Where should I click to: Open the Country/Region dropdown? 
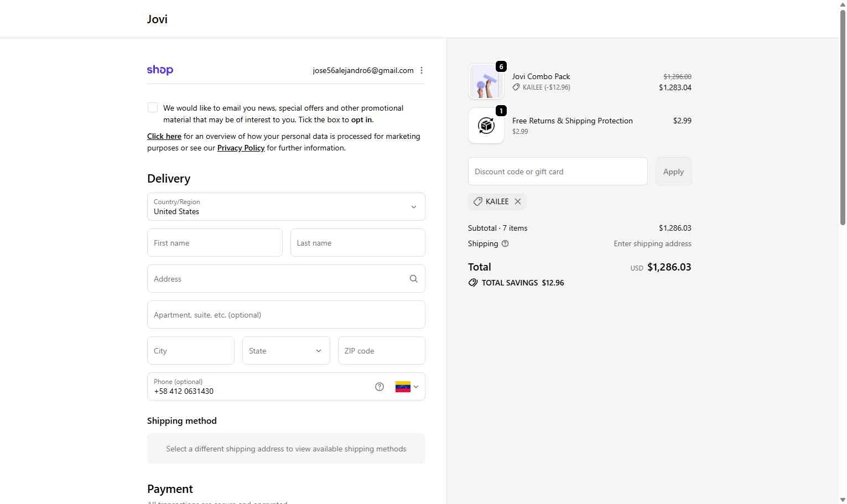tap(286, 206)
